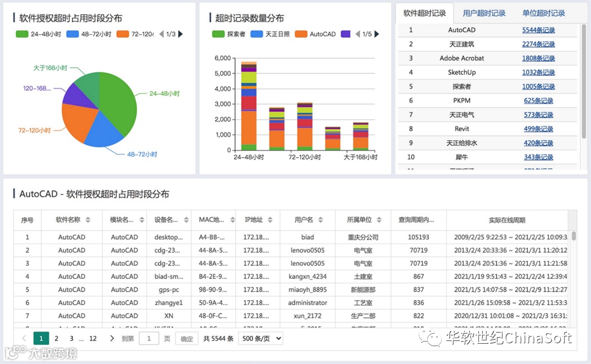
Task: Select the 105193 query period cell
Action: point(418,237)
